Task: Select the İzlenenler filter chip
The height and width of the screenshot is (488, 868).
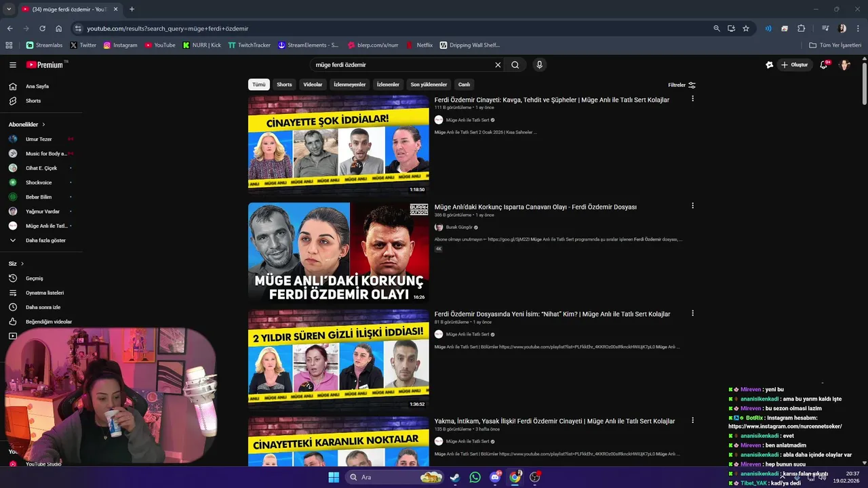Action: click(388, 85)
